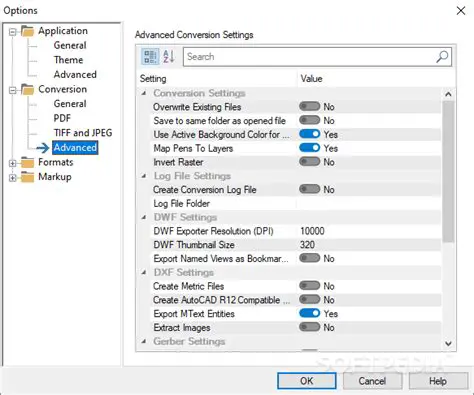
Task: Toggle Create AutoCAD R12 Compatible switch
Action: tap(309, 300)
